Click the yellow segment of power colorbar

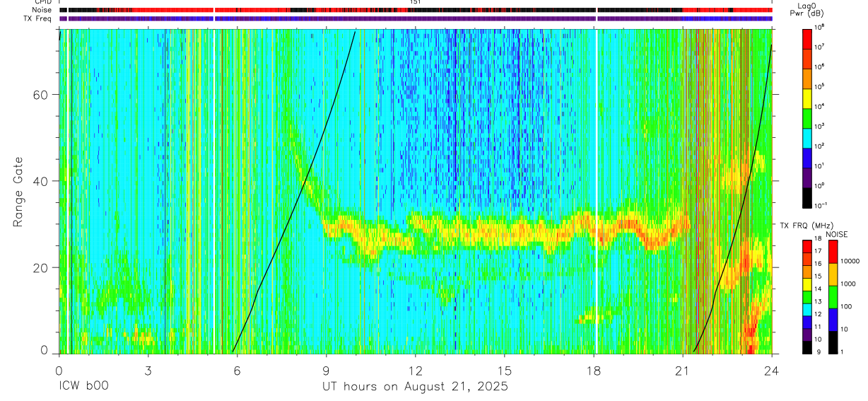pyautogui.click(x=807, y=98)
